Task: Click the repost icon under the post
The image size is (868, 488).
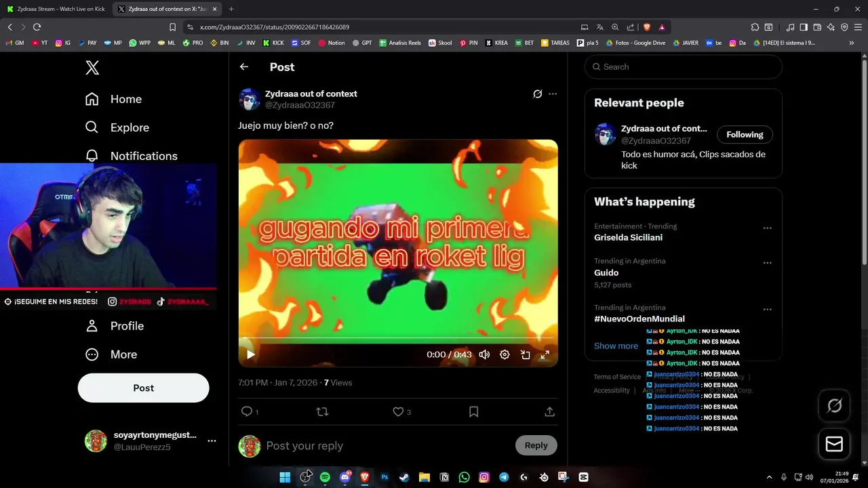Action: click(x=323, y=411)
